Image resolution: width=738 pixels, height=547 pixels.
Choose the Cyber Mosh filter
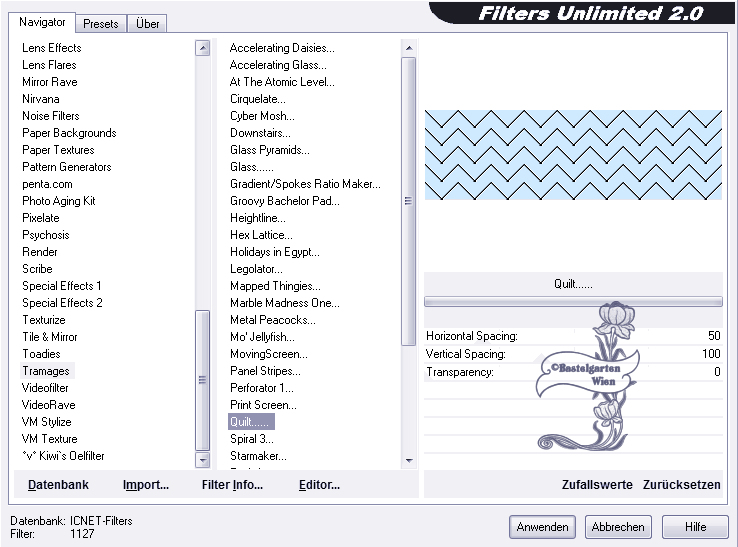click(262, 116)
